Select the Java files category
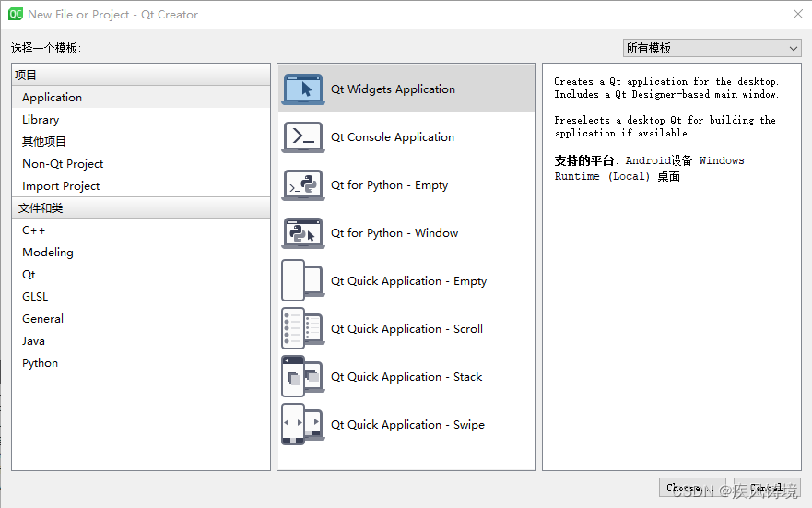 [x=141, y=341]
